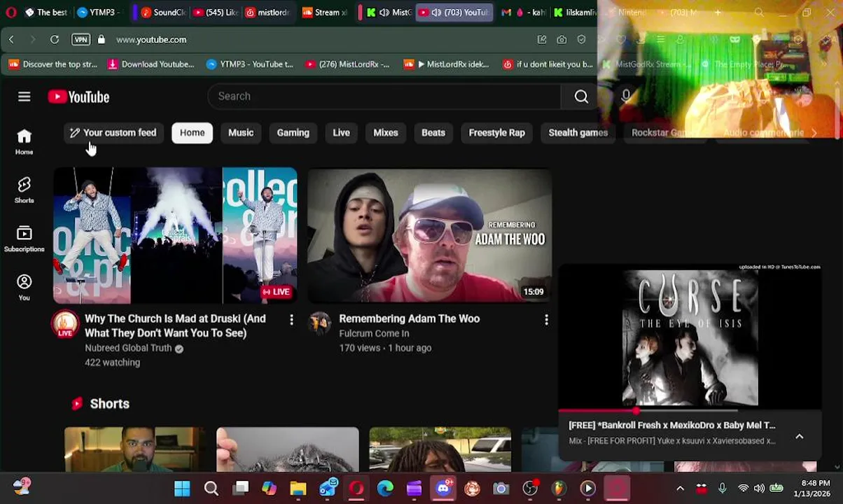
Task: Expand the mini player chevron
Action: (x=799, y=436)
